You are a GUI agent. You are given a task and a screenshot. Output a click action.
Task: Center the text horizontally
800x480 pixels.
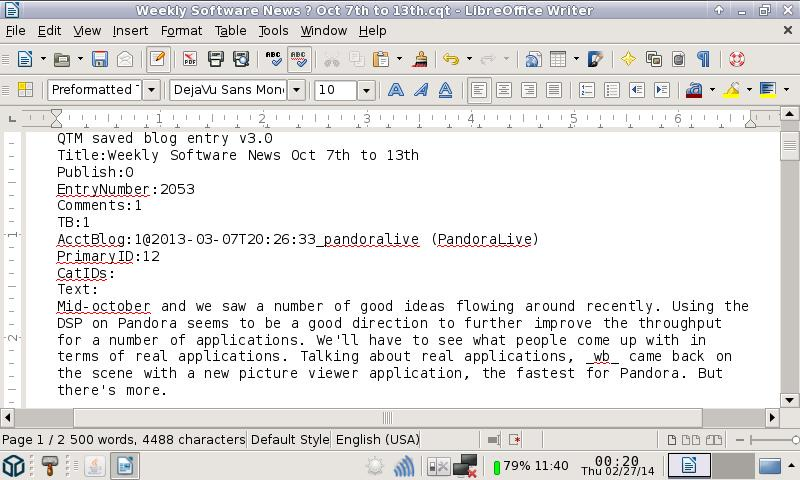coord(504,90)
